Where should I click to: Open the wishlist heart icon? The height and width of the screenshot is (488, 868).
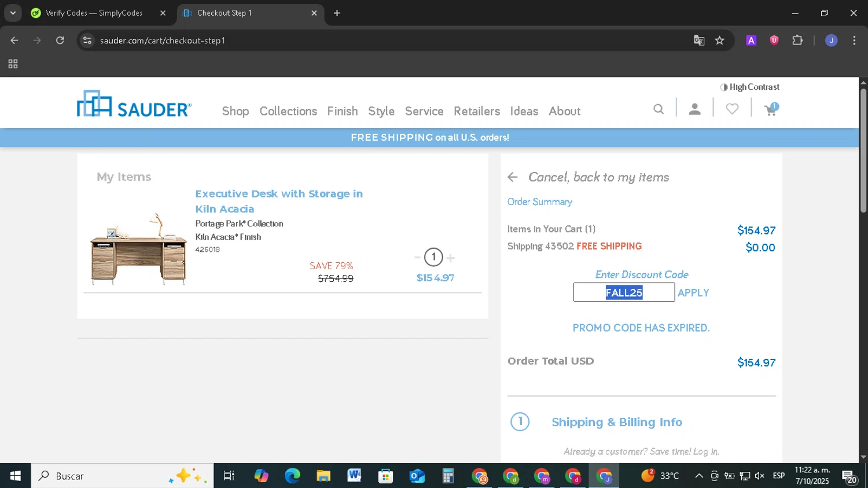tap(732, 109)
